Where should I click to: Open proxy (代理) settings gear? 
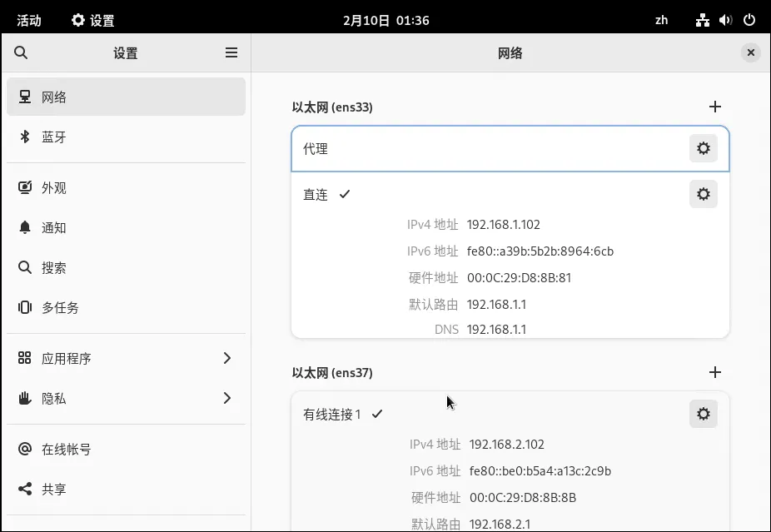[x=703, y=149]
